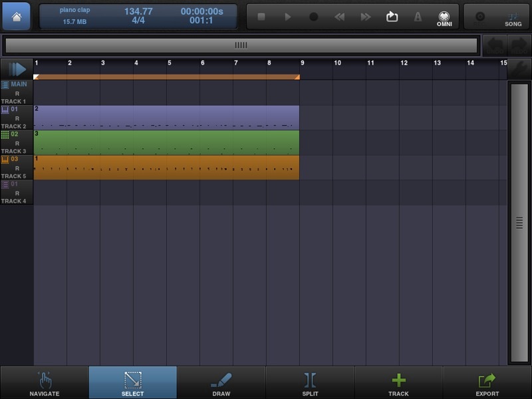Toggle R arm on Track 1

(x=17, y=94)
